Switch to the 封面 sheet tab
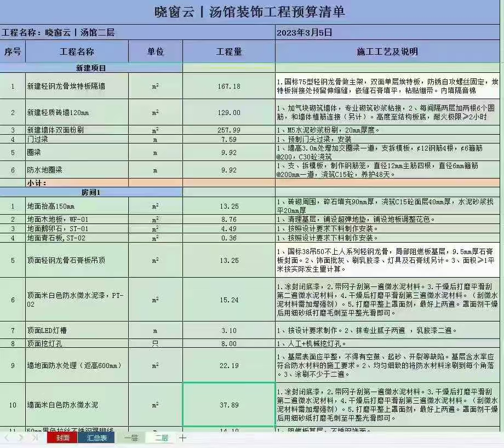The height and width of the screenshot is (448, 504). (x=62, y=438)
